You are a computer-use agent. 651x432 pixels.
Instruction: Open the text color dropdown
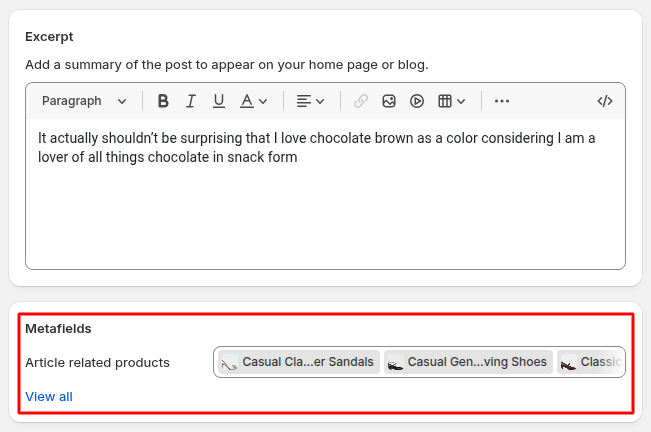coord(254,101)
